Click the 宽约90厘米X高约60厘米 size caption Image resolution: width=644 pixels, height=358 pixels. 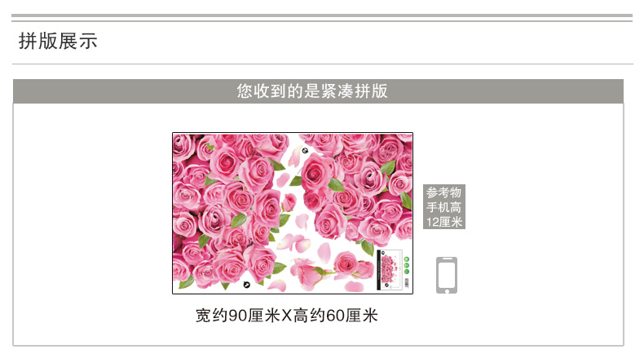click(x=286, y=316)
